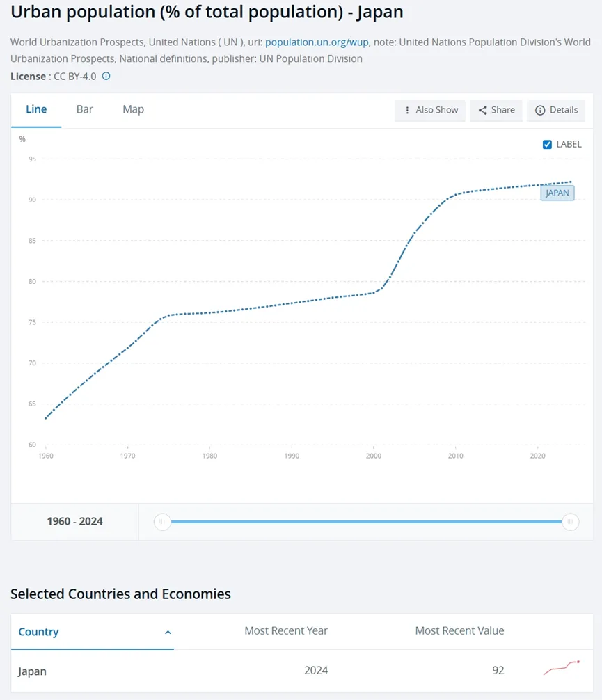Click the info icon on Details button

pos(539,110)
